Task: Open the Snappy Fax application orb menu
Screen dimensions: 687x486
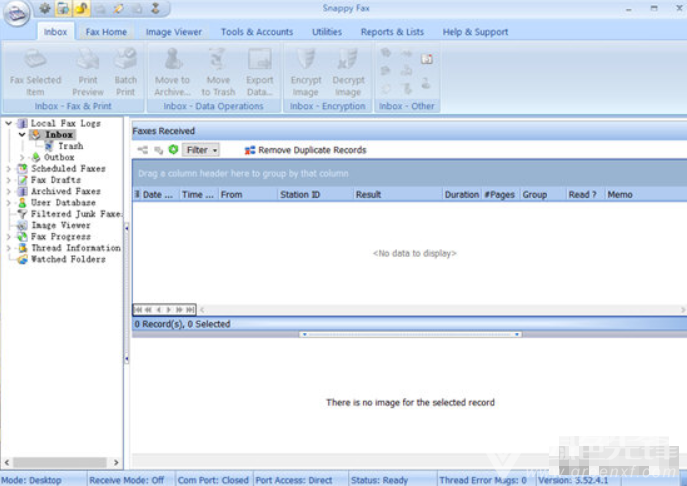Action: pyautogui.click(x=16, y=13)
